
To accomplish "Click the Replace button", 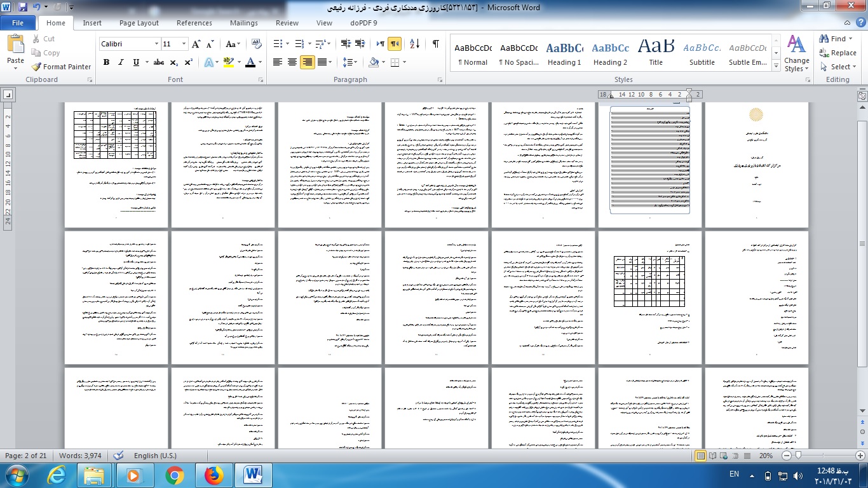I will (x=838, y=53).
